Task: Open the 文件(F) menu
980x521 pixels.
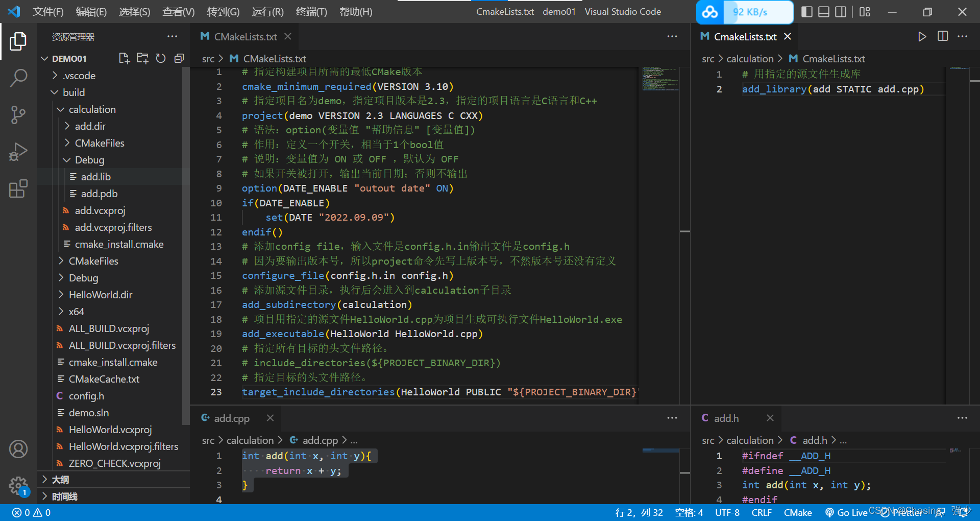Action: 48,12
